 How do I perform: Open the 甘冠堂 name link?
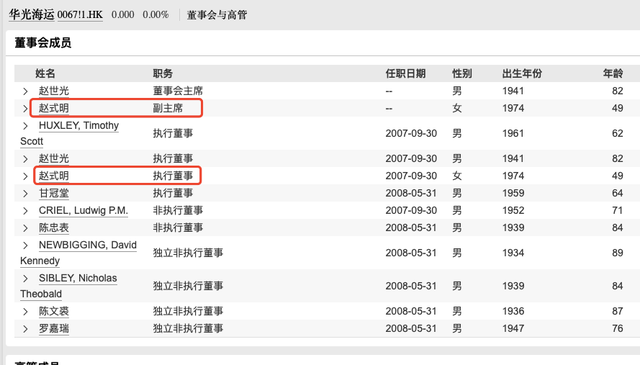coord(54,193)
